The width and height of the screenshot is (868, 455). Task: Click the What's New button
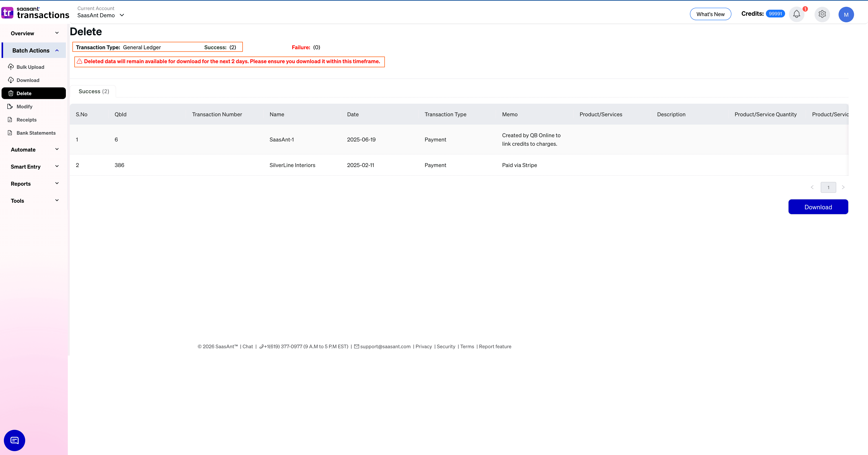[x=710, y=14]
